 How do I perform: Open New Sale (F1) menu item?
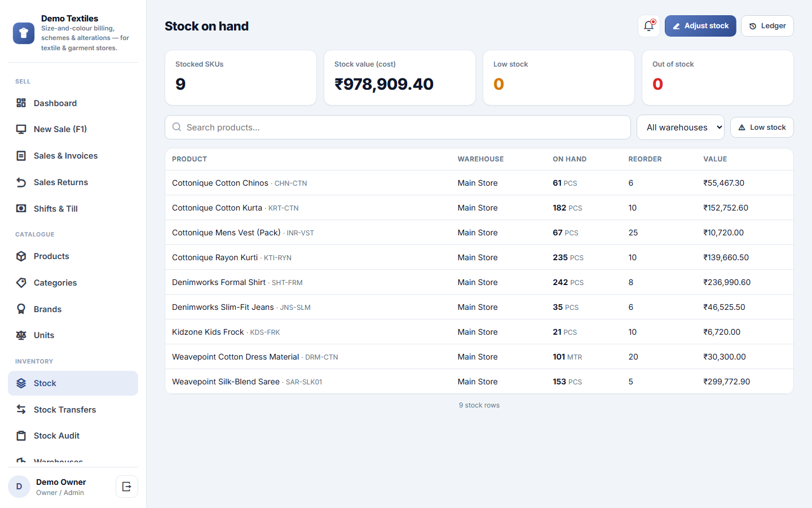pos(73,129)
